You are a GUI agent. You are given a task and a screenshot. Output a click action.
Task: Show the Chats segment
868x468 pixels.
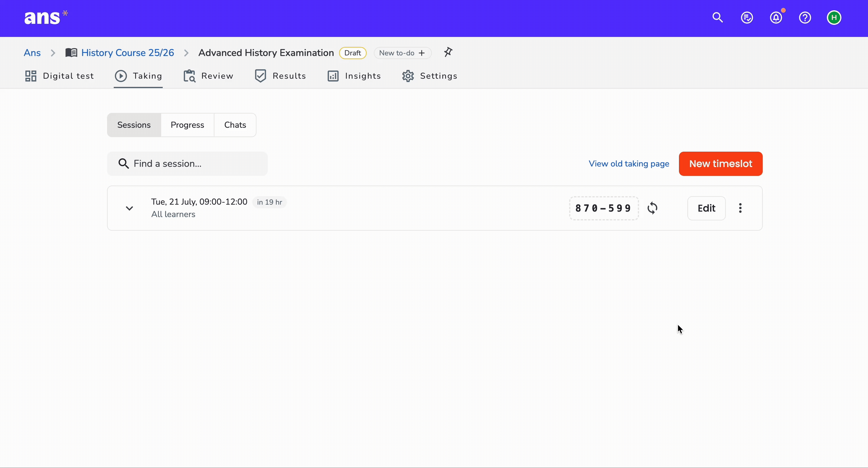(235, 125)
